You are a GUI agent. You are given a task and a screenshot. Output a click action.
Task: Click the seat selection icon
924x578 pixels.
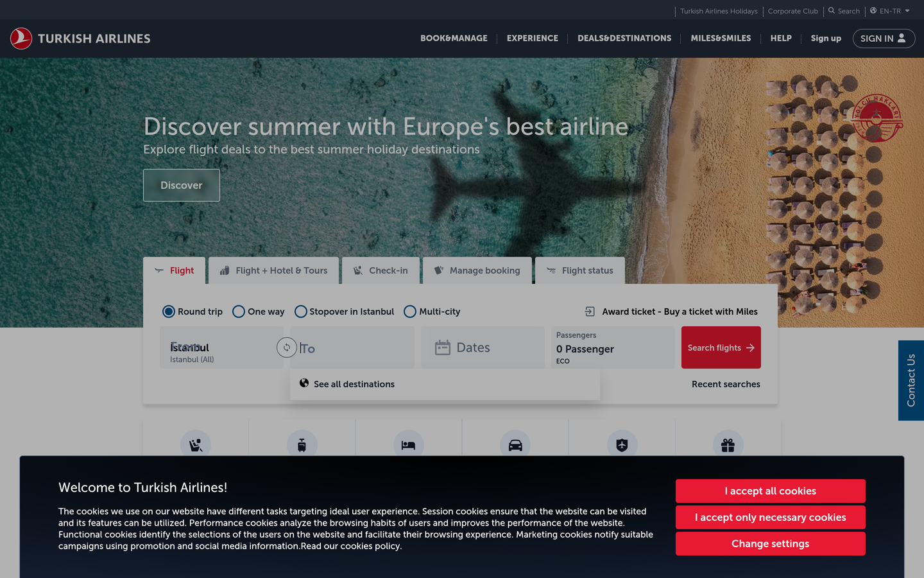(196, 444)
